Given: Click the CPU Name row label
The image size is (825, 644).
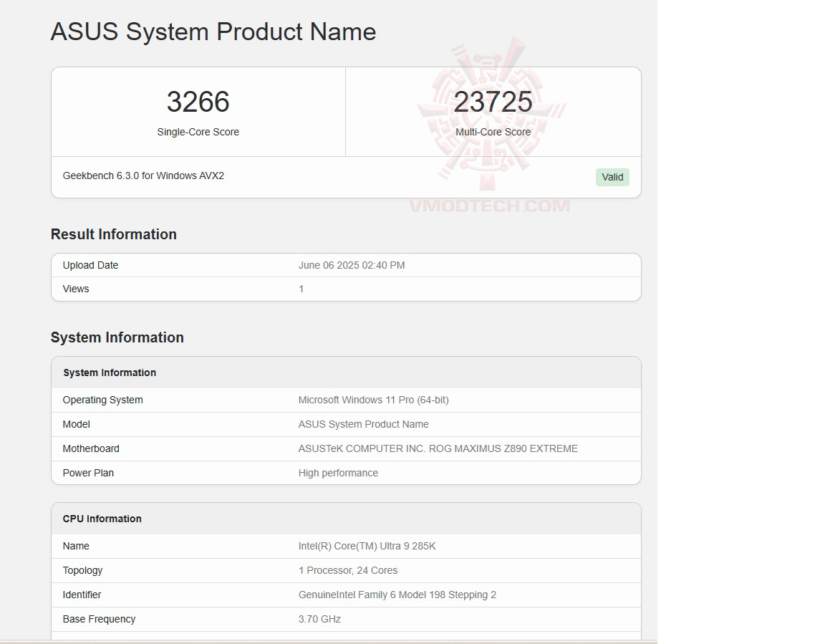Looking at the screenshot, I should click(x=76, y=546).
